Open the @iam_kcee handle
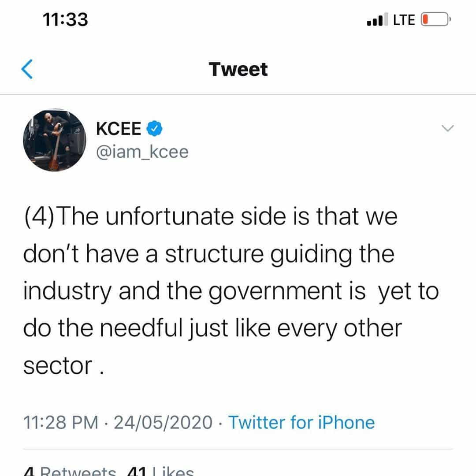 coord(142,152)
